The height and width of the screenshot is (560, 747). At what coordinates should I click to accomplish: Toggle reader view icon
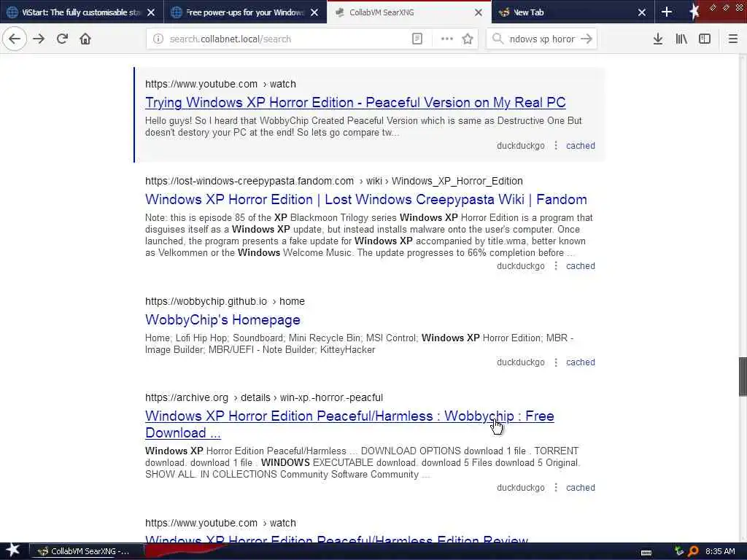point(417,39)
